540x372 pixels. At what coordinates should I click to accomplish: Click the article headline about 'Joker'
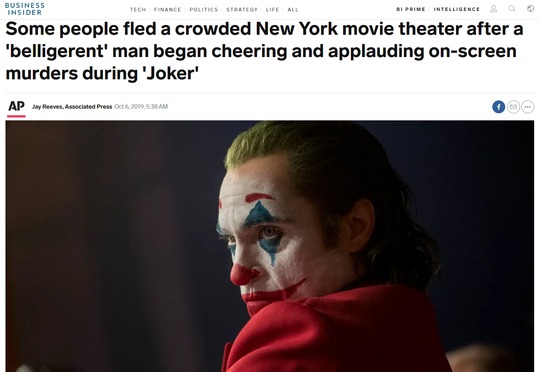click(x=264, y=51)
